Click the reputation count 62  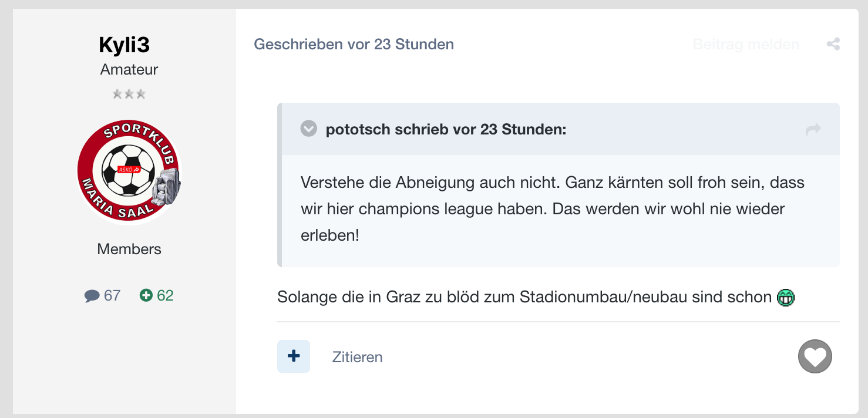165,295
